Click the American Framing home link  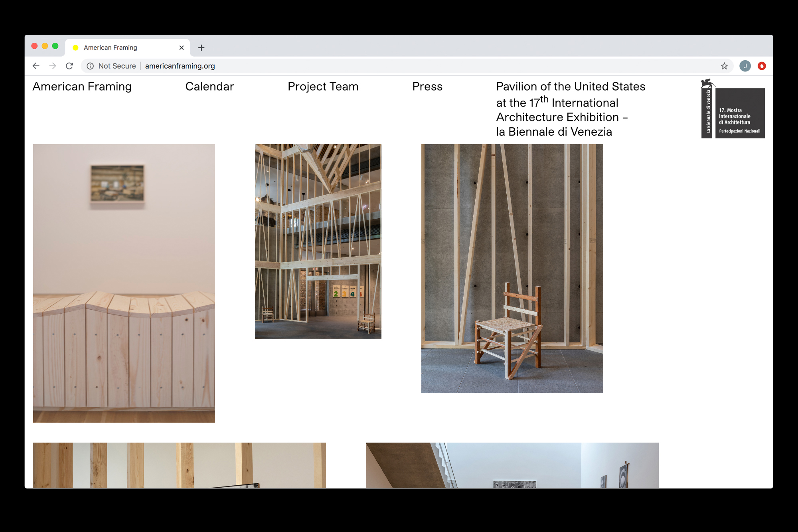[82, 86]
